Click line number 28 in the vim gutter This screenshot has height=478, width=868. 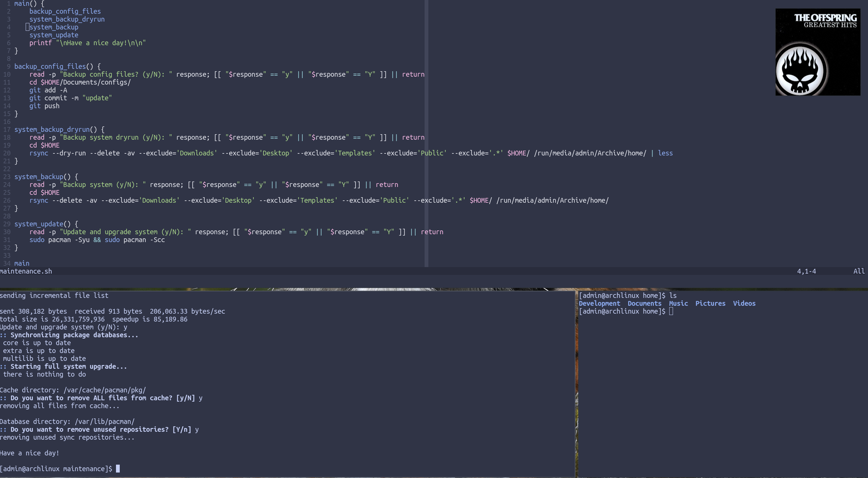7,216
